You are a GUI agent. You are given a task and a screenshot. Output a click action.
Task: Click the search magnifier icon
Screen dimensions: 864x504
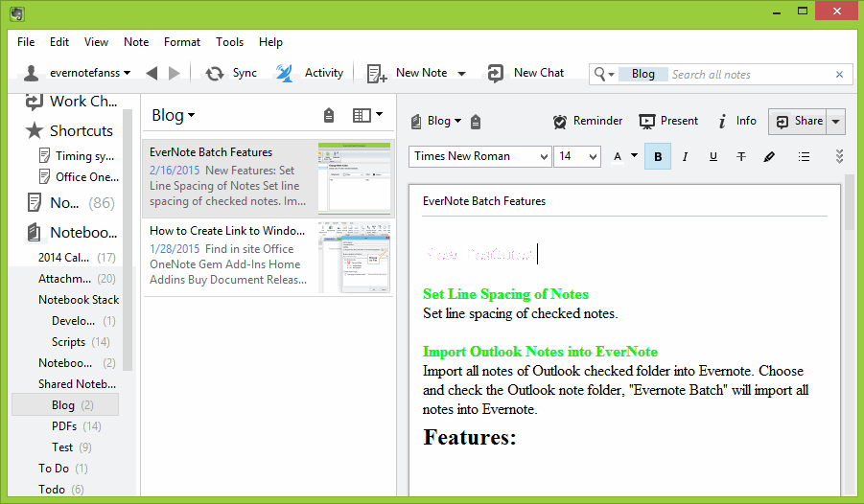[599, 74]
